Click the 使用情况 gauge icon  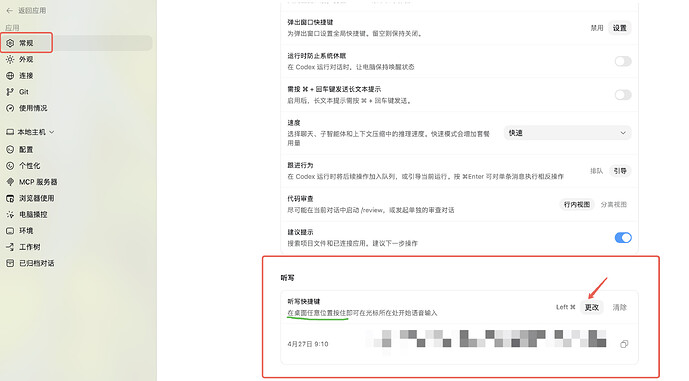pyautogui.click(x=10, y=108)
